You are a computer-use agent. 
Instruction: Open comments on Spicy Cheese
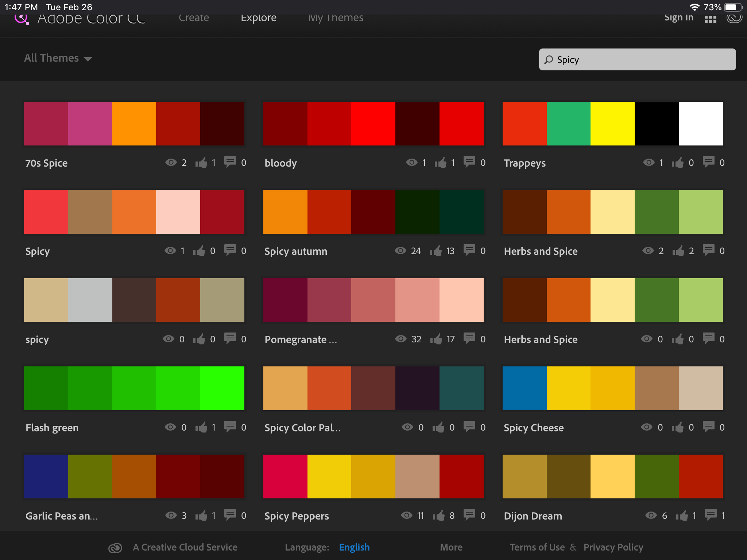tap(708, 427)
